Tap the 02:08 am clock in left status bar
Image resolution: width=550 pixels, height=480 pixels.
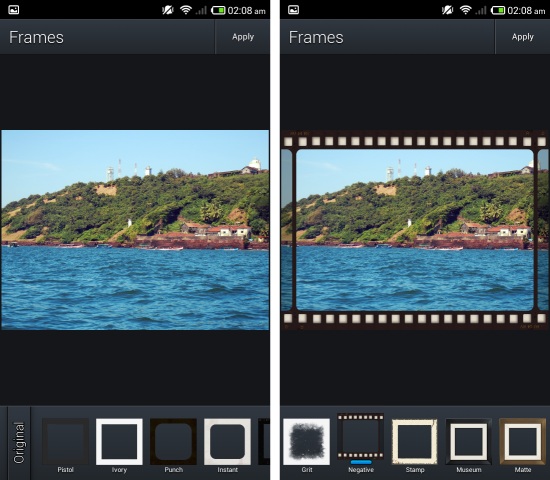tap(246, 11)
